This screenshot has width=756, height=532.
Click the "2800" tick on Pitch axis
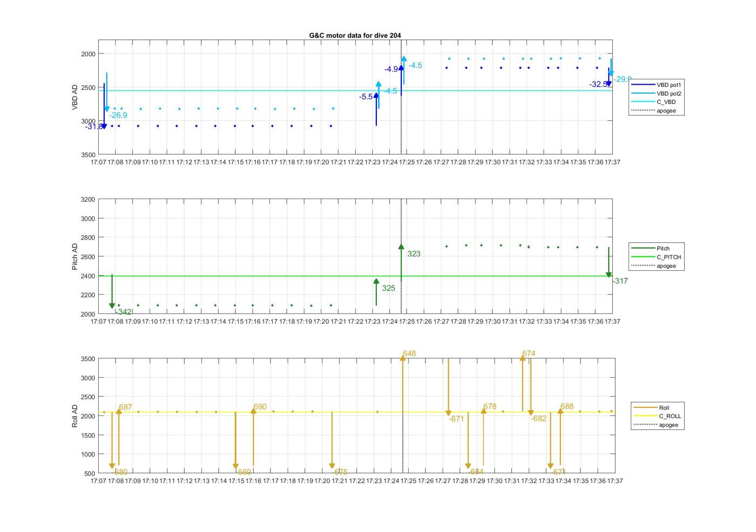coord(87,238)
